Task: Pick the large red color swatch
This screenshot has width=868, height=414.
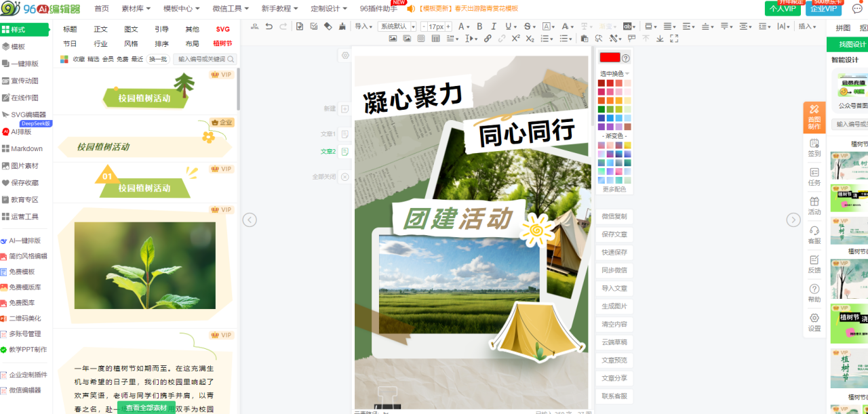Action: [x=610, y=58]
